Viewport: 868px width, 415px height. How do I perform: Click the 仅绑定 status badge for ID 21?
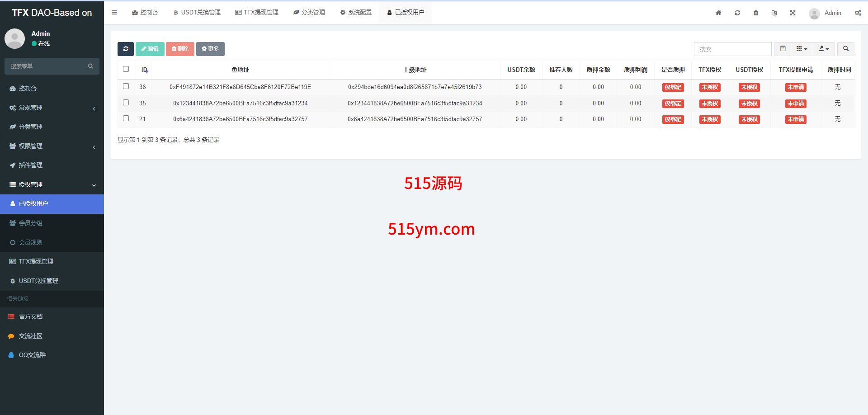pos(673,119)
